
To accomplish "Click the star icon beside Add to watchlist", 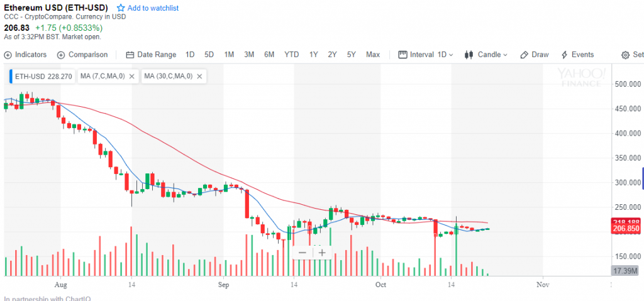I will point(121,8).
